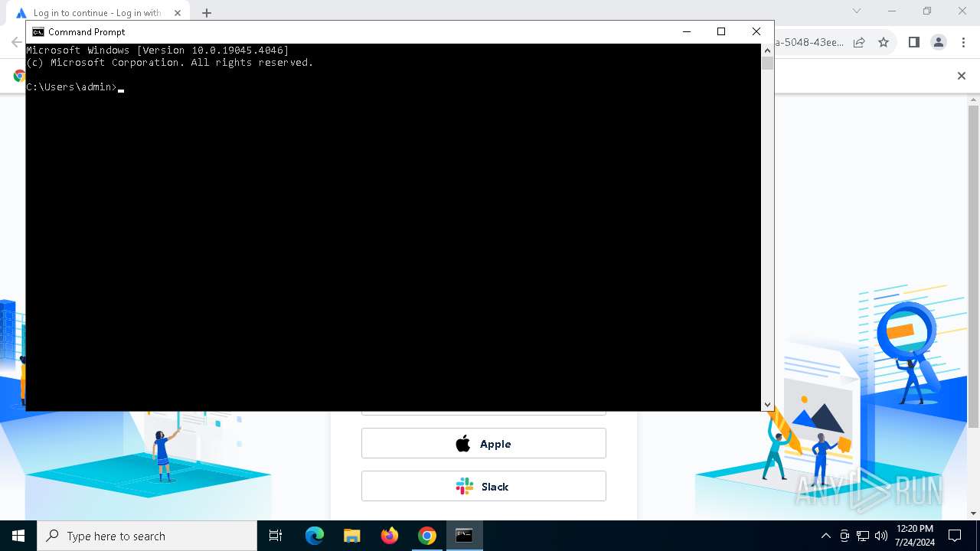Open Chrome profile avatar menu
The width and height of the screenshot is (980, 551).
click(x=939, y=42)
